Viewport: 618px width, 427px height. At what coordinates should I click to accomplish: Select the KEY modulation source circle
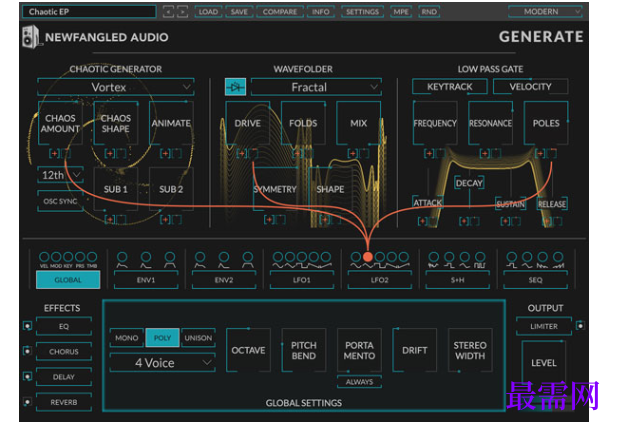(68, 257)
